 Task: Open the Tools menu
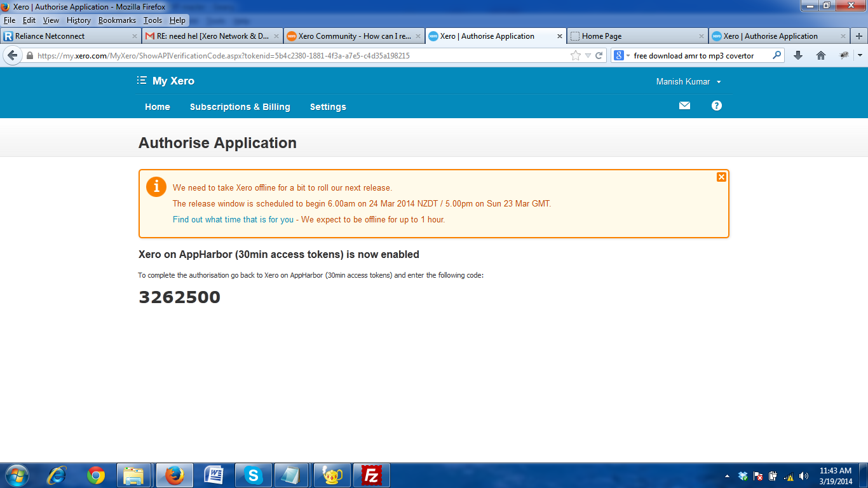pyautogui.click(x=153, y=20)
